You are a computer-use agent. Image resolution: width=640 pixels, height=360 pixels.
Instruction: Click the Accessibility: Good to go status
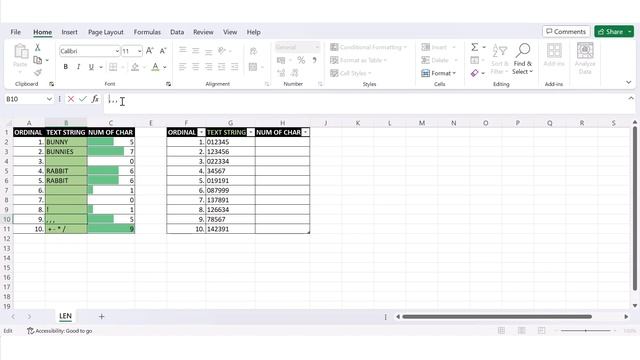60,331
